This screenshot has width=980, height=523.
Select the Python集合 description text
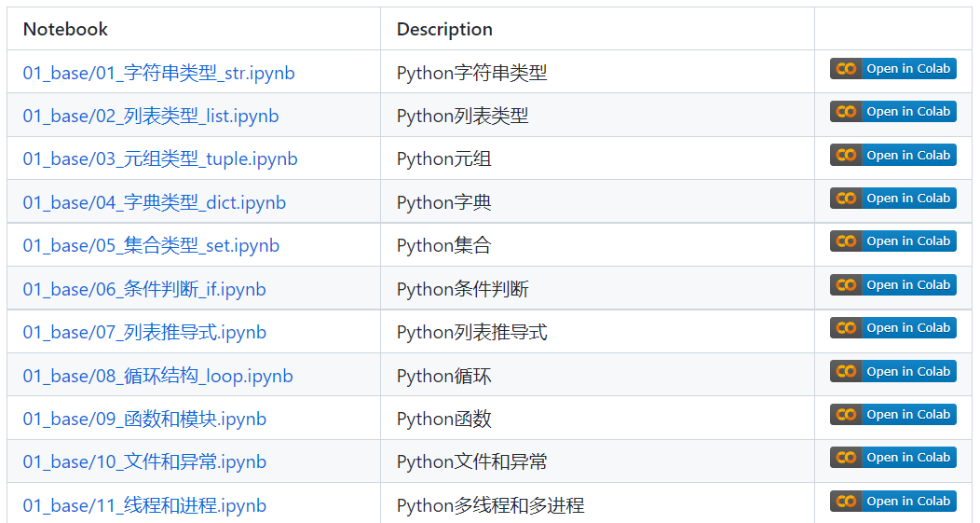(443, 246)
